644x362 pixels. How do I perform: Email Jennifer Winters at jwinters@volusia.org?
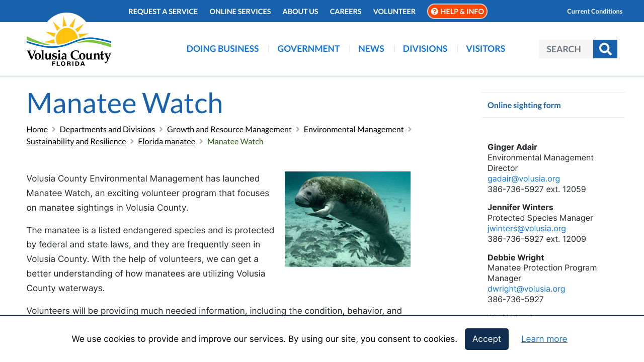point(527,228)
